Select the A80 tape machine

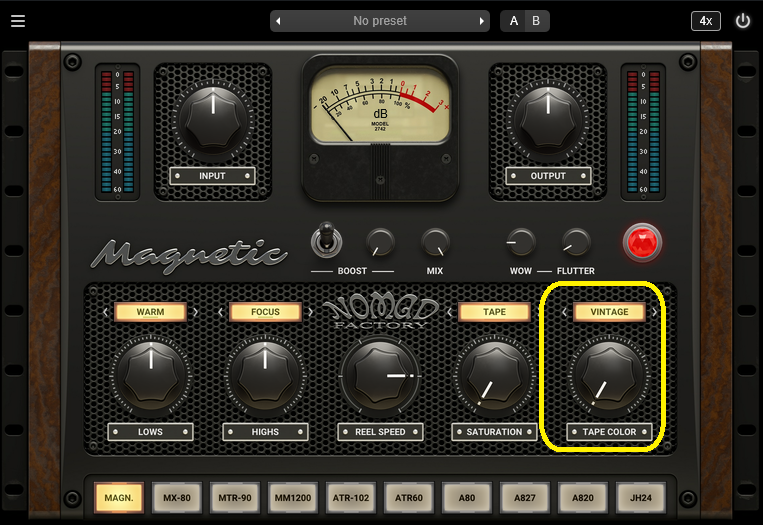467,498
